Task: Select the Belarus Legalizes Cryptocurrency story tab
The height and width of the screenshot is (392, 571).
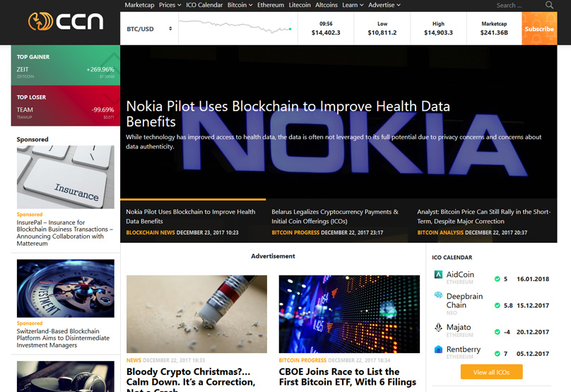Action: [339, 221]
